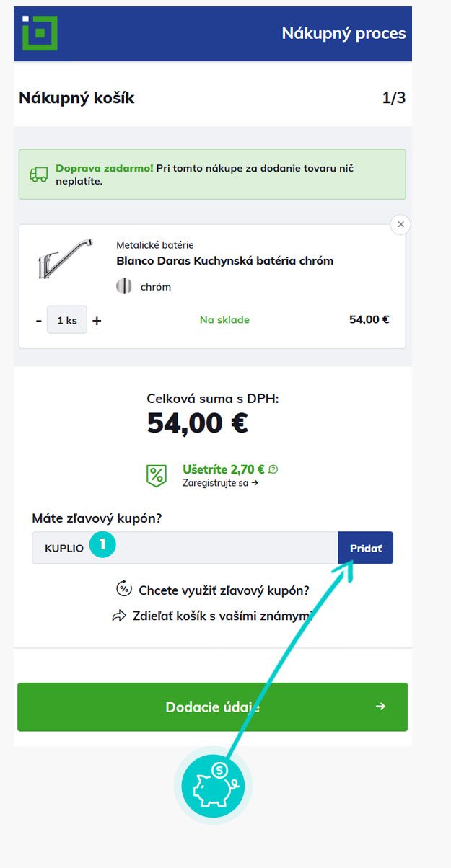Open the faucet product thumbnail

(x=64, y=260)
